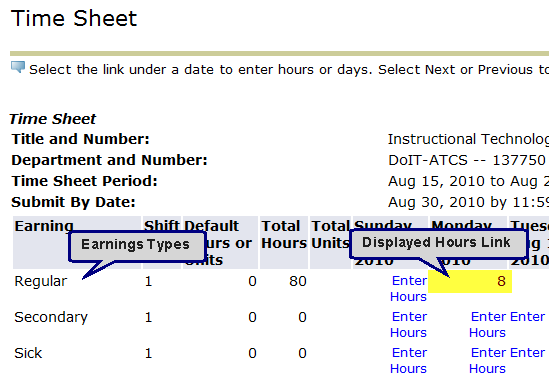
Task: Open Enter Hours link for Regular Sunday
Action: tap(409, 289)
